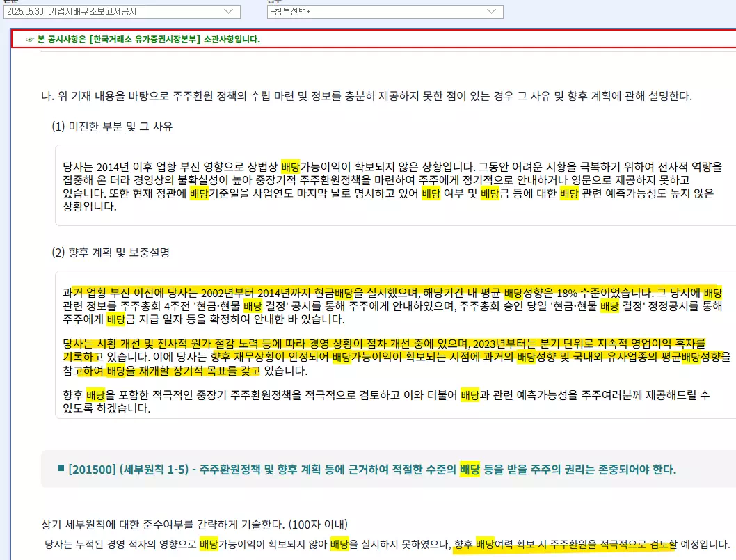
Task: Click the chevron arrow on the report date selector
Action: tap(230, 12)
